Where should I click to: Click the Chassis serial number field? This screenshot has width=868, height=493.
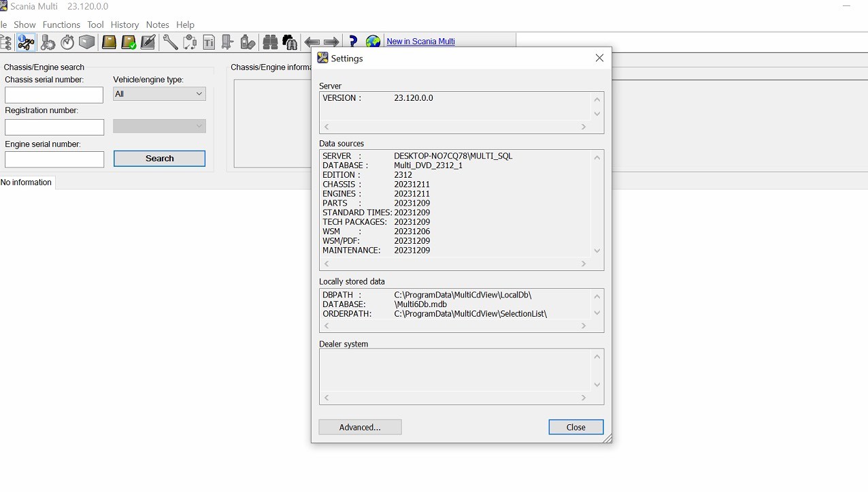(x=54, y=95)
